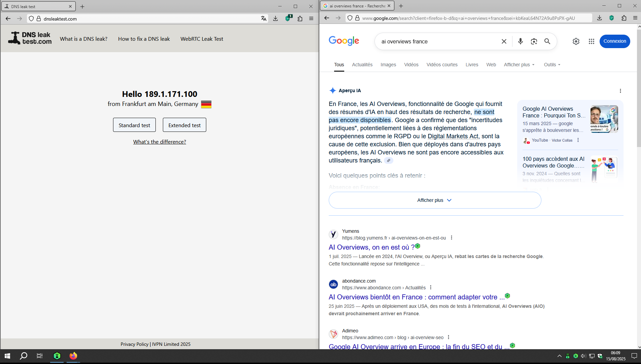Open three-dot menu for the abondance.com result

click(x=431, y=288)
